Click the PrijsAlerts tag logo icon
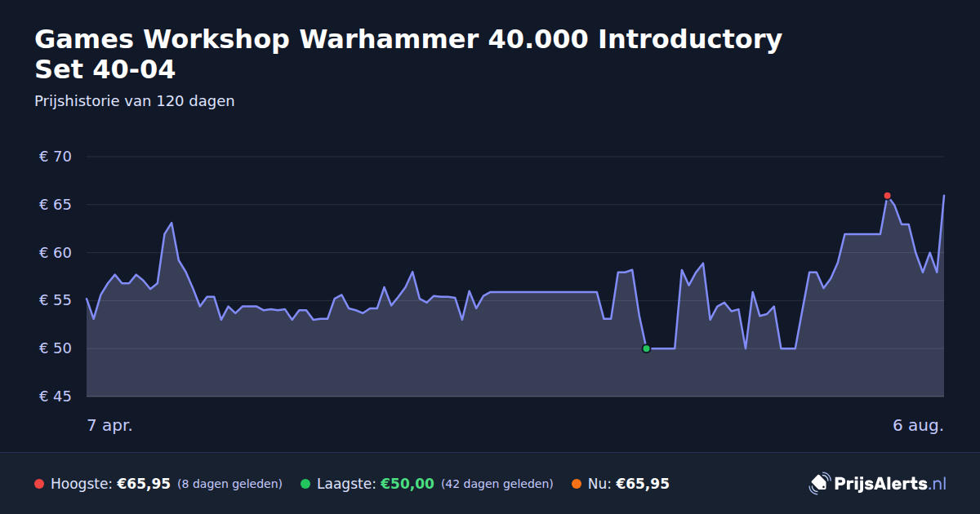The height and width of the screenshot is (514, 980). [819, 484]
